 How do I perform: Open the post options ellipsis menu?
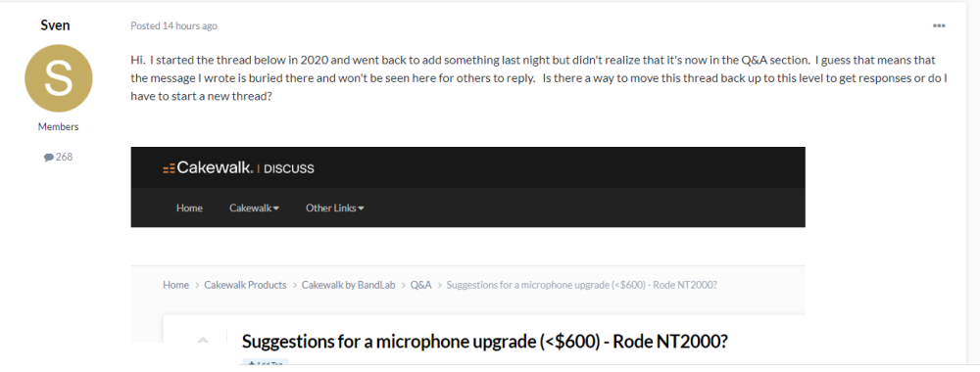click(x=939, y=25)
